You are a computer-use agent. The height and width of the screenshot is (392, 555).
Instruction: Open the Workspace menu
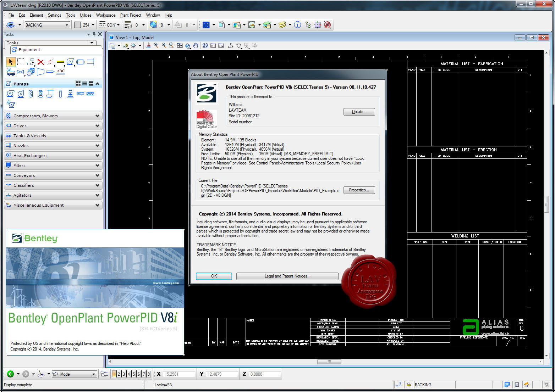tap(106, 15)
